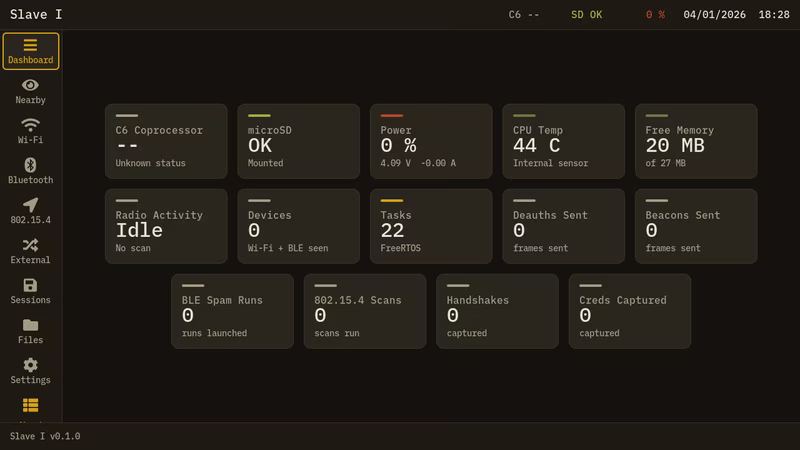Click the 'runs launched' text

click(x=214, y=333)
